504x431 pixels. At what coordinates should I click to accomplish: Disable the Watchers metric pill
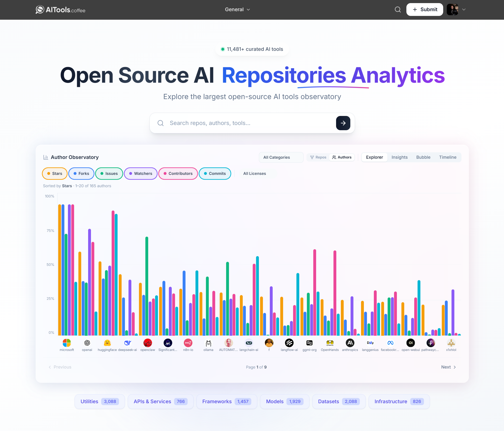point(141,173)
